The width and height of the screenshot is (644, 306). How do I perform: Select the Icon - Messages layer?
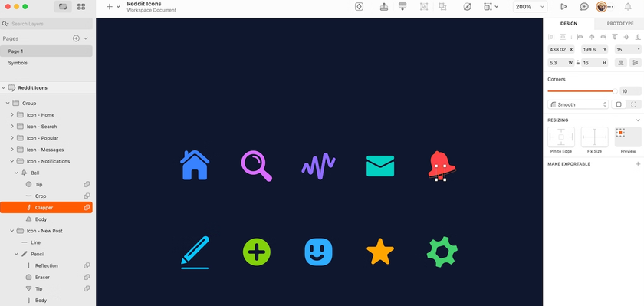point(45,150)
